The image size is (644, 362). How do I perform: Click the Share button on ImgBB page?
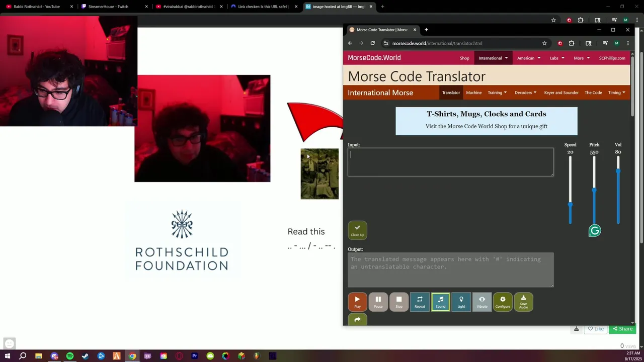pyautogui.click(x=622, y=329)
